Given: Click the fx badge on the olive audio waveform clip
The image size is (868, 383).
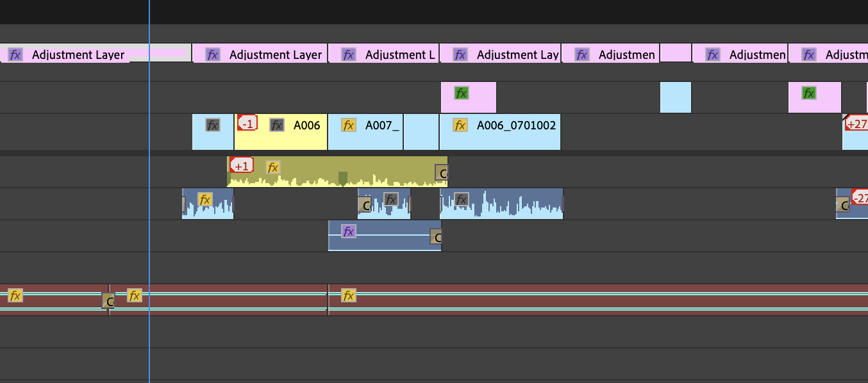Looking at the screenshot, I should (272, 167).
